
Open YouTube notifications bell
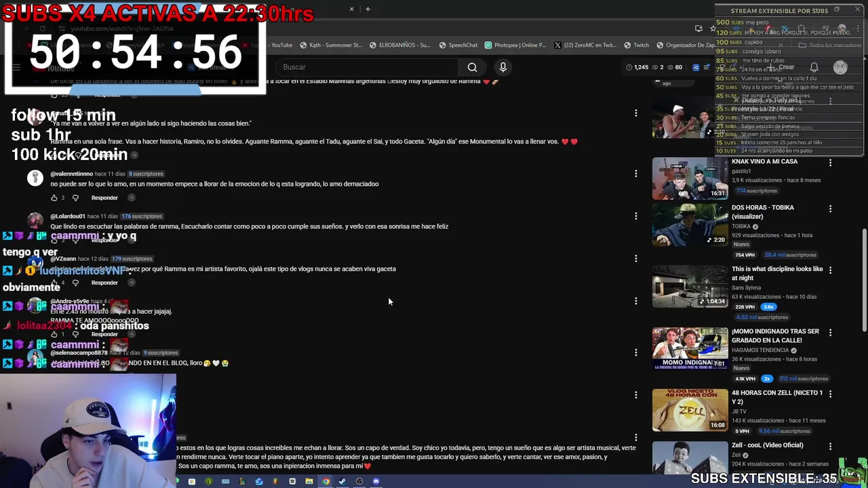tap(814, 67)
